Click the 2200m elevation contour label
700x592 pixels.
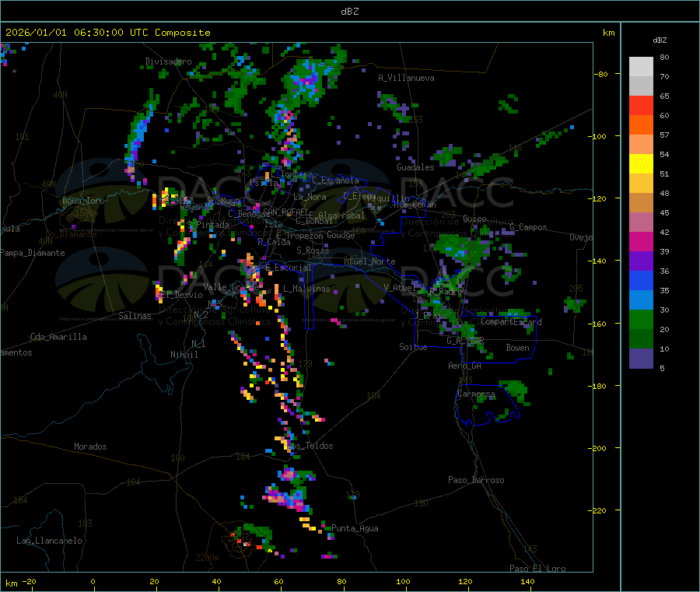click(x=207, y=558)
